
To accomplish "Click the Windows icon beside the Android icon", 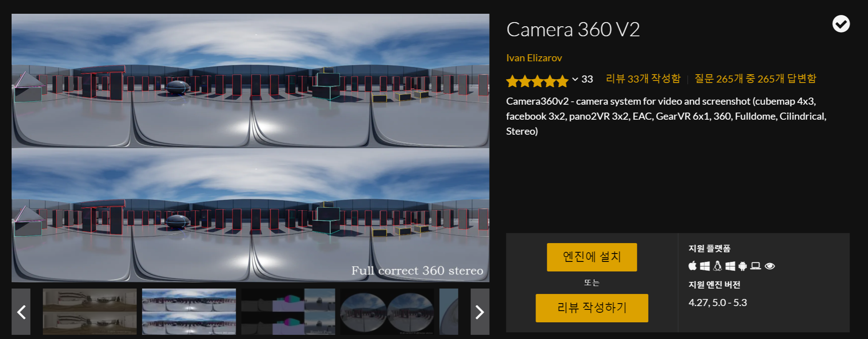I will point(730,266).
